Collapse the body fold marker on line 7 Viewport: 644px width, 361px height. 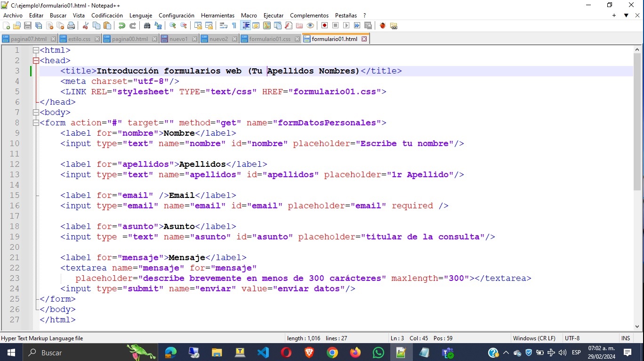(x=36, y=113)
